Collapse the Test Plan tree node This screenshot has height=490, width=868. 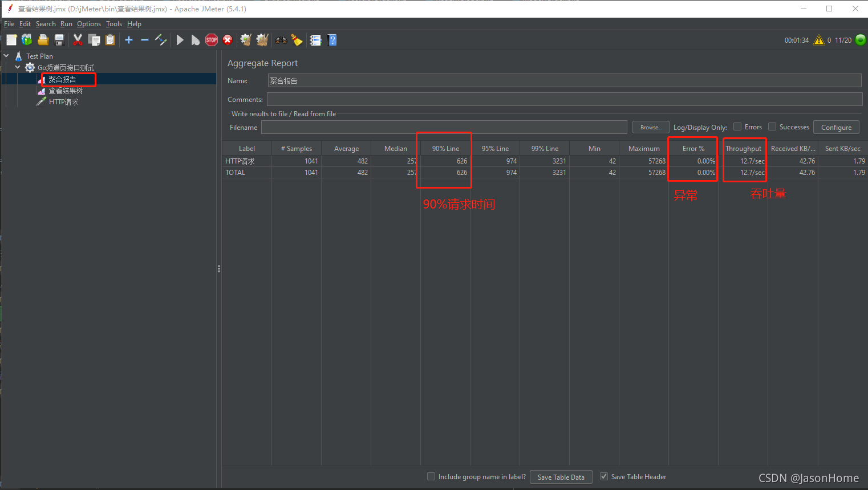click(6, 56)
